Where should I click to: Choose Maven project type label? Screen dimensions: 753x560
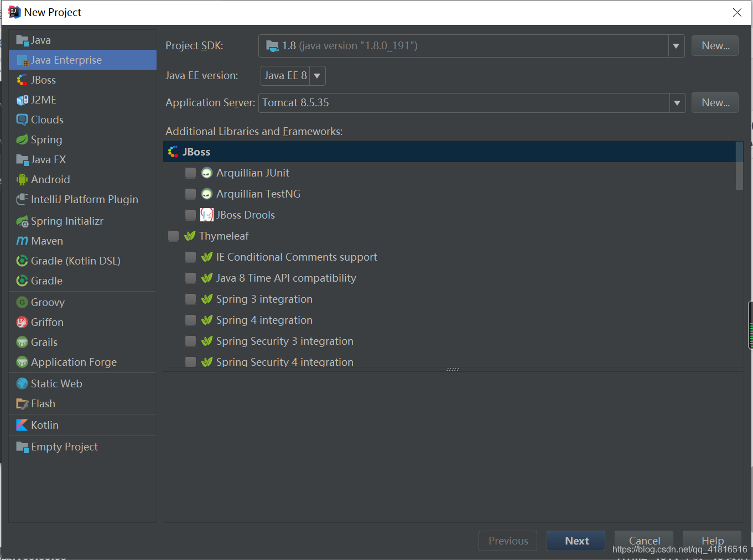coord(47,241)
